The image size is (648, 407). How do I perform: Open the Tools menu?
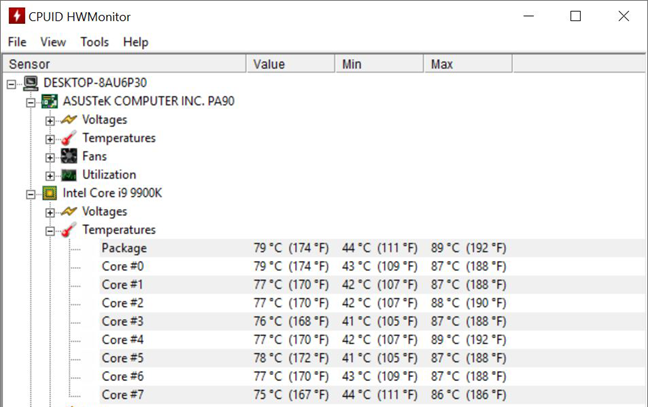(94, 42)
